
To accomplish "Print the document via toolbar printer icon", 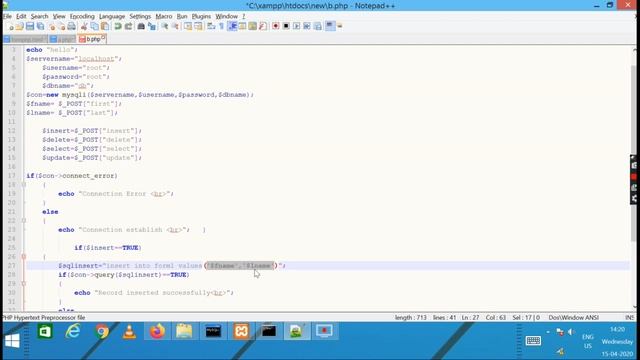I will (71, 27).
